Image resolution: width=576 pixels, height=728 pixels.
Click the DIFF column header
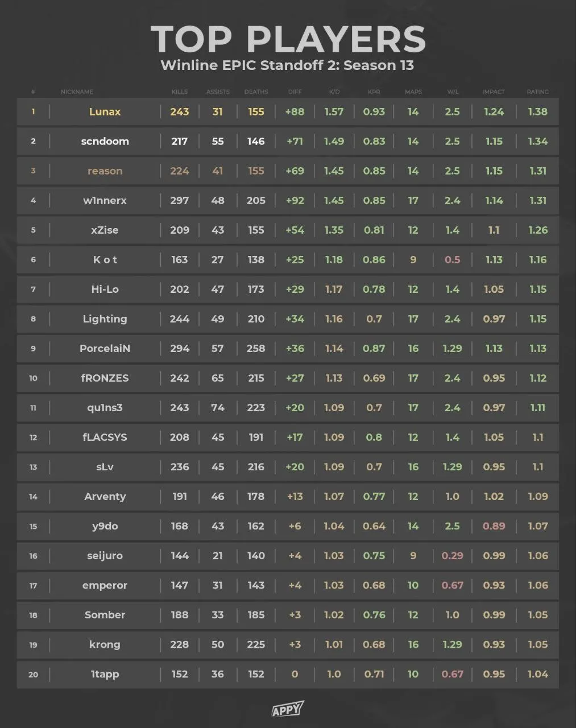(295, 92)
